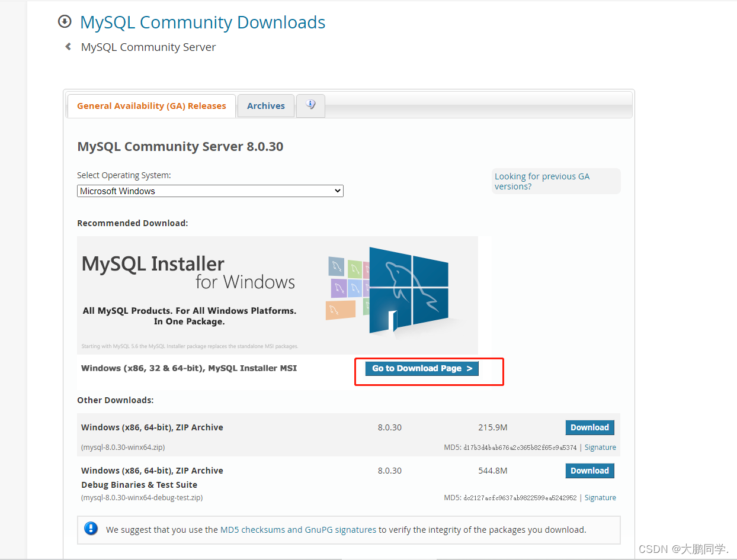Click the Other Downloads: label
The width and height of the screenshot is (737, 560).
[x=115, y=400]
